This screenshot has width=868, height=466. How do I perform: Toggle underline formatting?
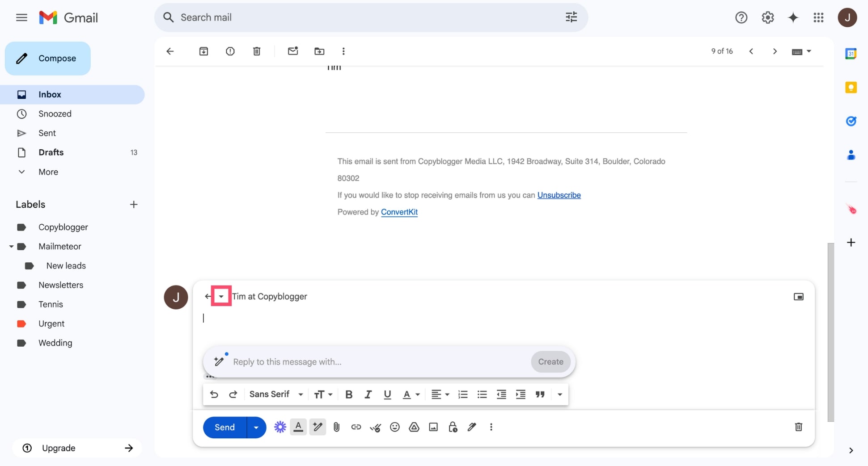tap(387, 395)
